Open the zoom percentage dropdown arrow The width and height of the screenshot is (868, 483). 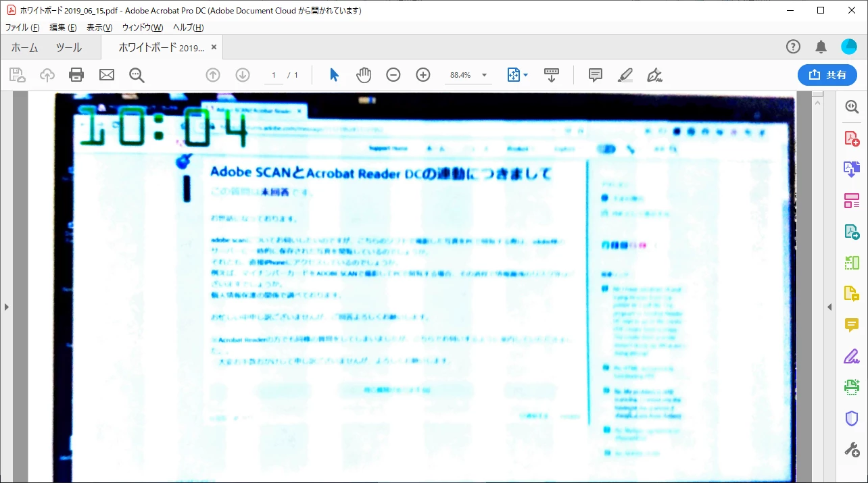pyautogui.click(x=484, y=75)
